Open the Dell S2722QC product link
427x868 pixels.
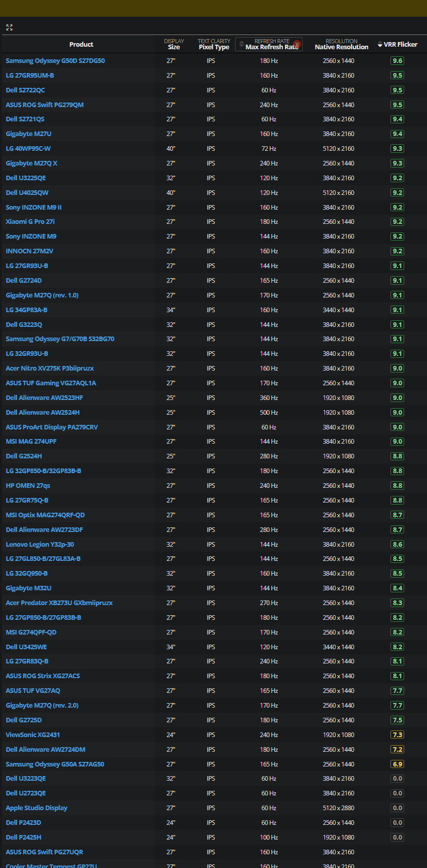click(25, 90)
